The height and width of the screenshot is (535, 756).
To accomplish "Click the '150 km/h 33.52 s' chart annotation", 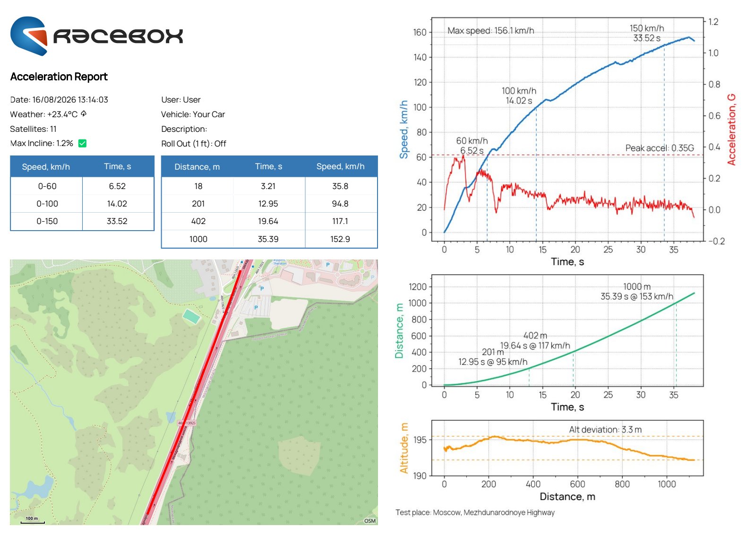I will [647, 33].
